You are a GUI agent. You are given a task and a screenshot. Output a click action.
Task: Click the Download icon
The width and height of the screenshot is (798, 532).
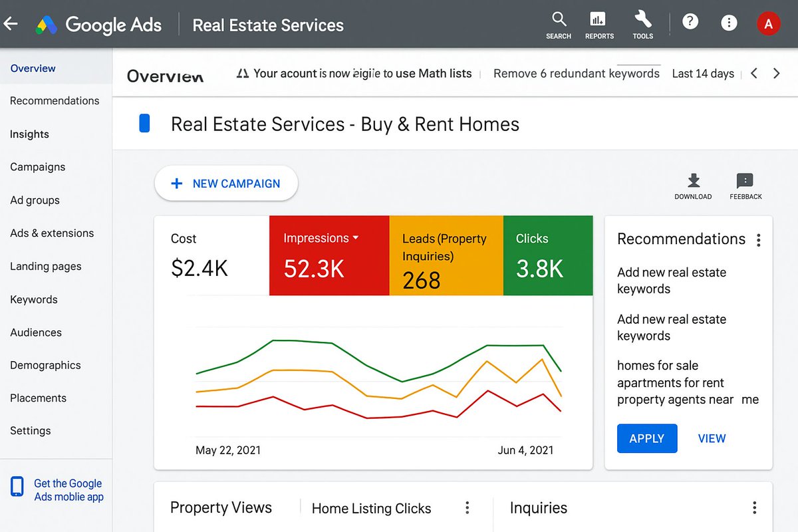point(694,187)
